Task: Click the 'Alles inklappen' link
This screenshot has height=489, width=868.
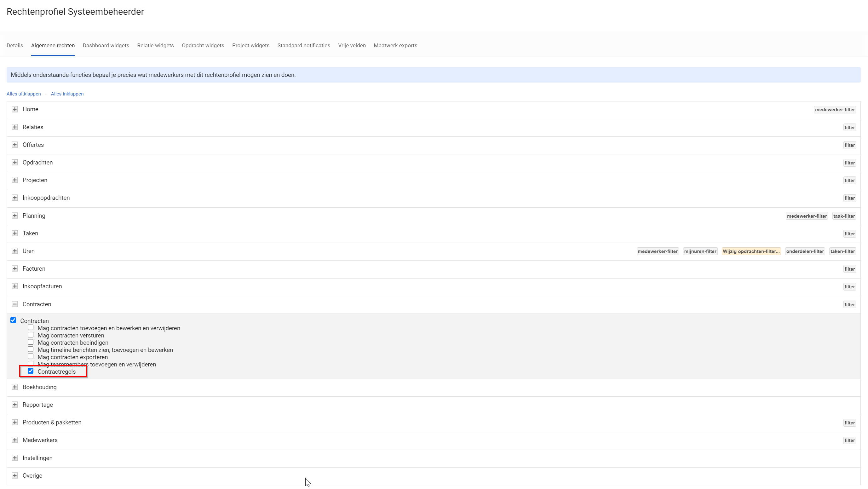Action: pos(67,94)
